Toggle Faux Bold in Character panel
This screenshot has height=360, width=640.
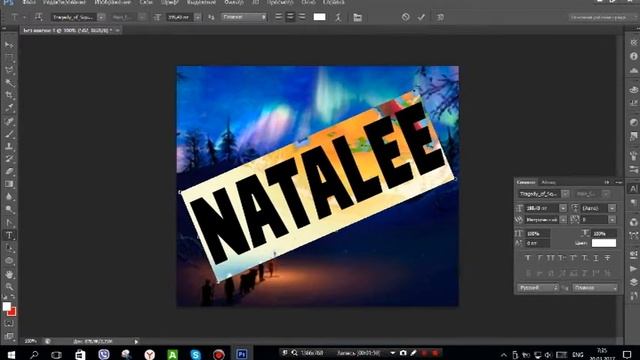tap(528, 258)
